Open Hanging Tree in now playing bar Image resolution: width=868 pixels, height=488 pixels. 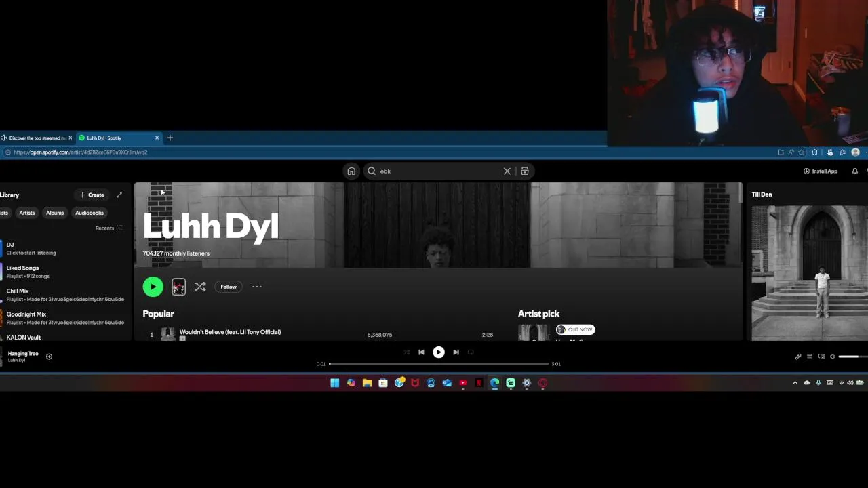[23, 354]
